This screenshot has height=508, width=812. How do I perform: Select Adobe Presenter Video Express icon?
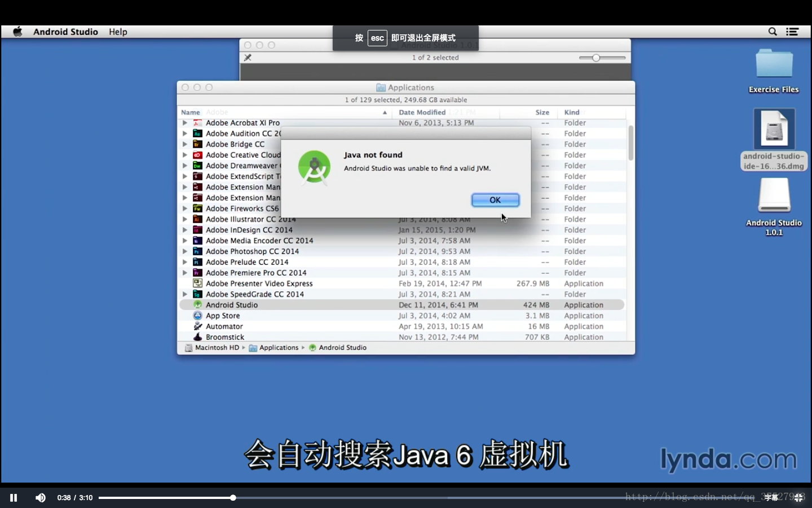(x=197, y=283)
